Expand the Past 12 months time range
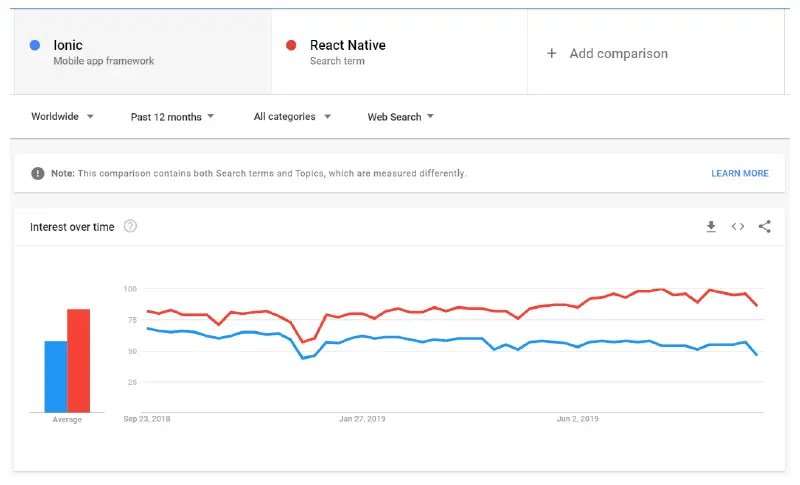The width and height of the screenshot is (800, 485). [172, 117]
